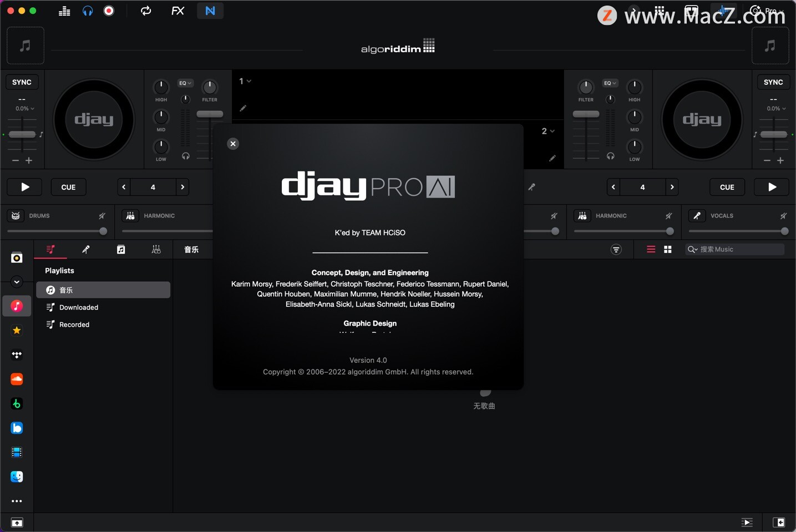Click the 搜索 Music search field

point(735,250)
